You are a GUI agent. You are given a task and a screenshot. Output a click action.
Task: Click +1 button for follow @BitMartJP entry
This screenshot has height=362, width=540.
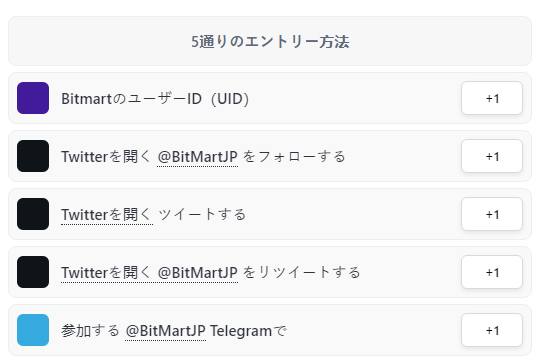[492, 156]
